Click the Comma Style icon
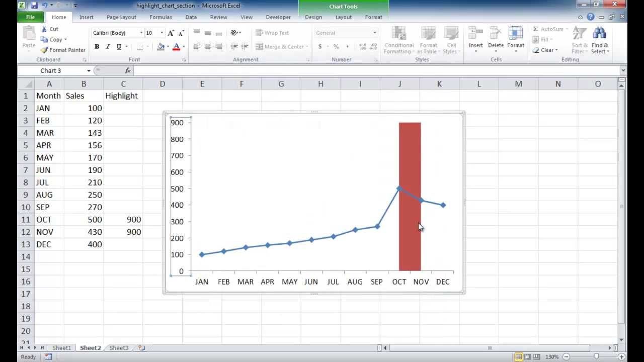The image size is (644, 362). (x=347, y=47)
